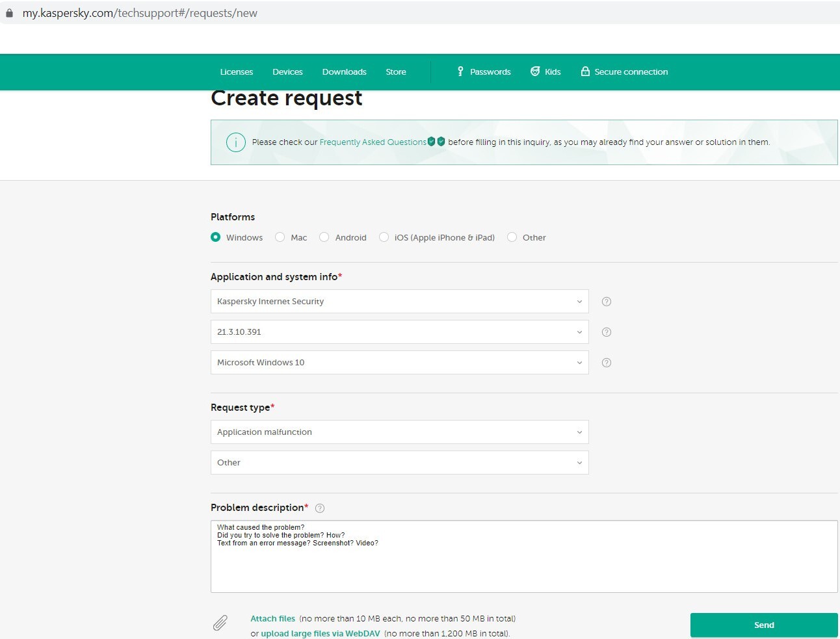The width and height of the screenshot is (840, 639).
Task: Select the Mac platform radio button
Action: (x=280, y=237)
